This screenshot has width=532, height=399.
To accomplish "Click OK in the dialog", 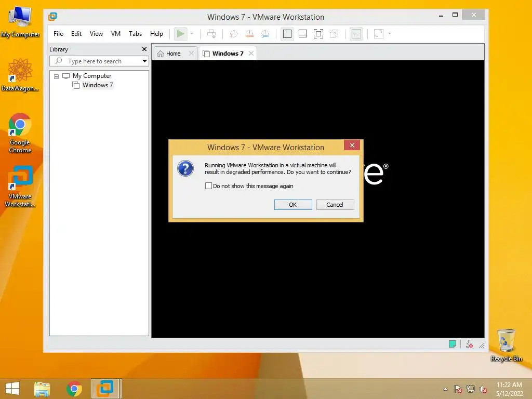I will tap(293, 205).
